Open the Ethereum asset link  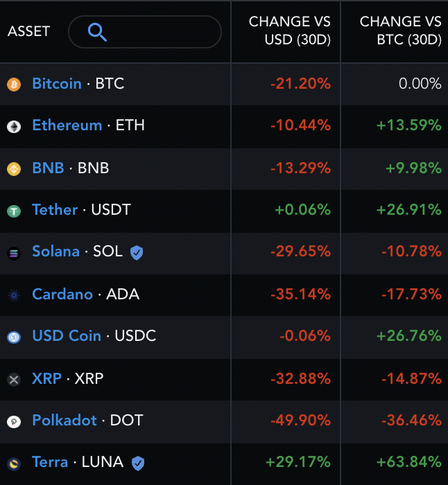pos(67,126)
